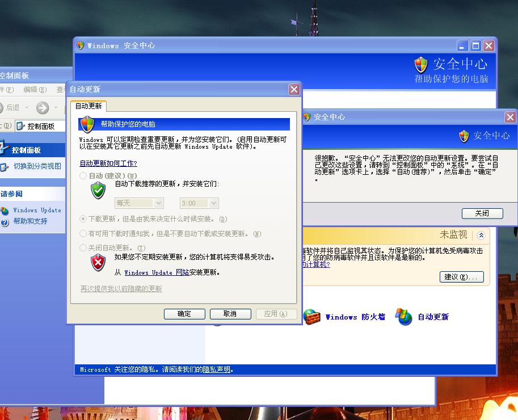Select the 自动更新 tab

[x=89, y=106]
